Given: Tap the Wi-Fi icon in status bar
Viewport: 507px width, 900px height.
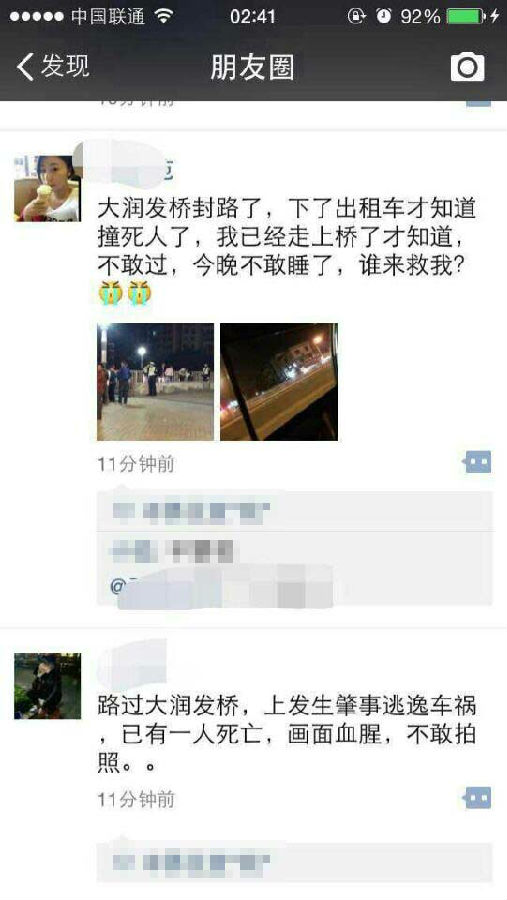Looking at the screenshot, I should coord(164,16).
